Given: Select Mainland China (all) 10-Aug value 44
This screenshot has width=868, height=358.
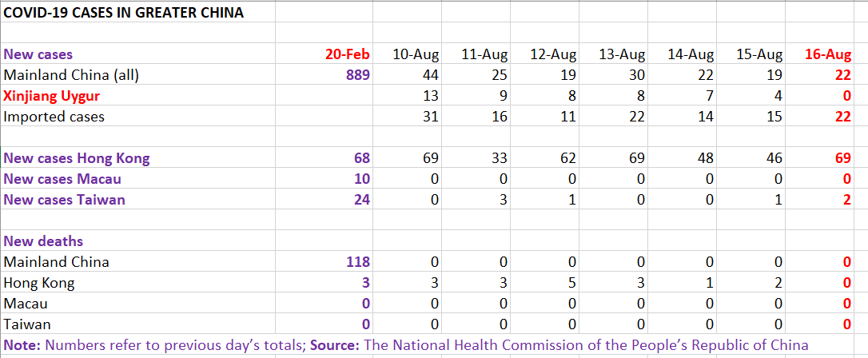Looking at the screenshot, I should pos(429,74).
